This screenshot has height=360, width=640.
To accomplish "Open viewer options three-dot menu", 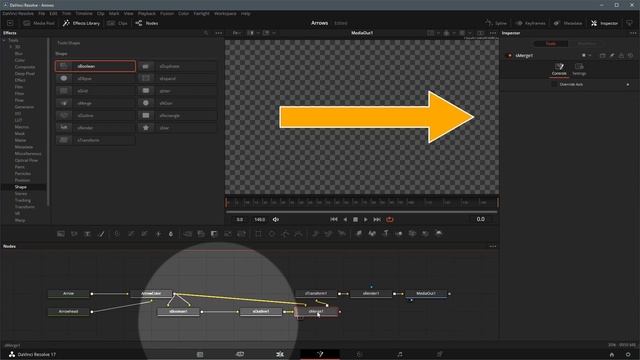I will point(493,33).
